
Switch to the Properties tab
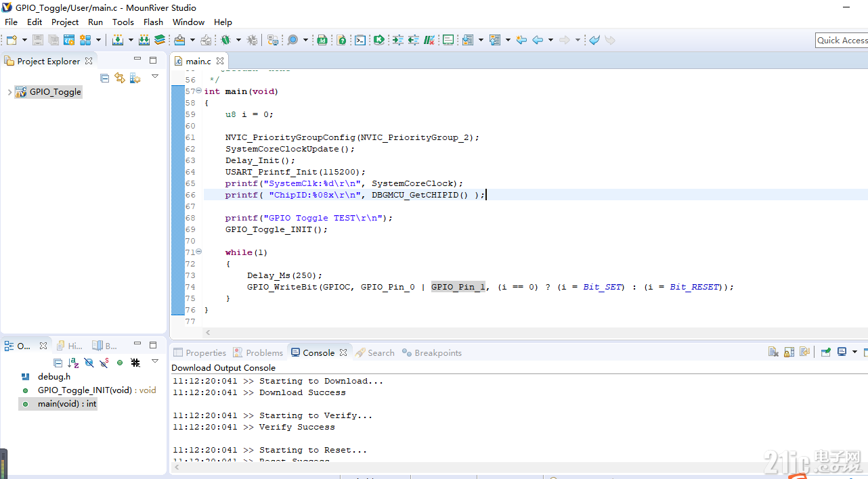point(200,352)
